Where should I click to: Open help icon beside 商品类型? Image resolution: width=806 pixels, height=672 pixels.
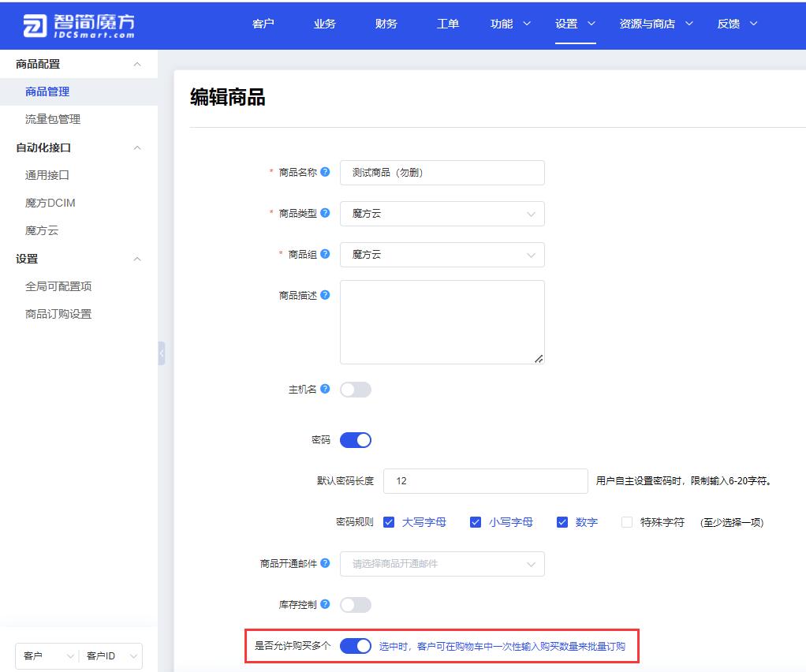coord(325,213)
